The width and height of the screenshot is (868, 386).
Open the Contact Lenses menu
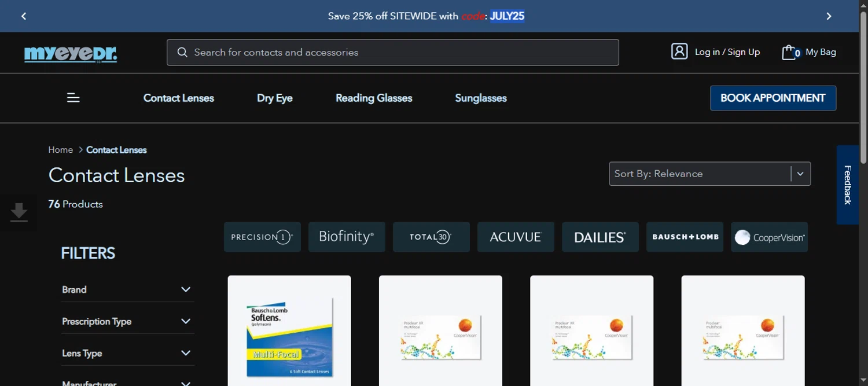pyautogui.click(x=179, y=98)
